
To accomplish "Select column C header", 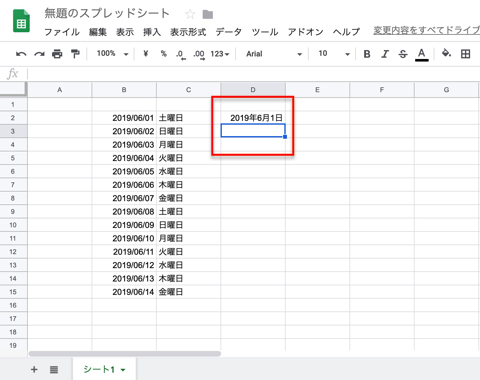I will pos(188,90).
